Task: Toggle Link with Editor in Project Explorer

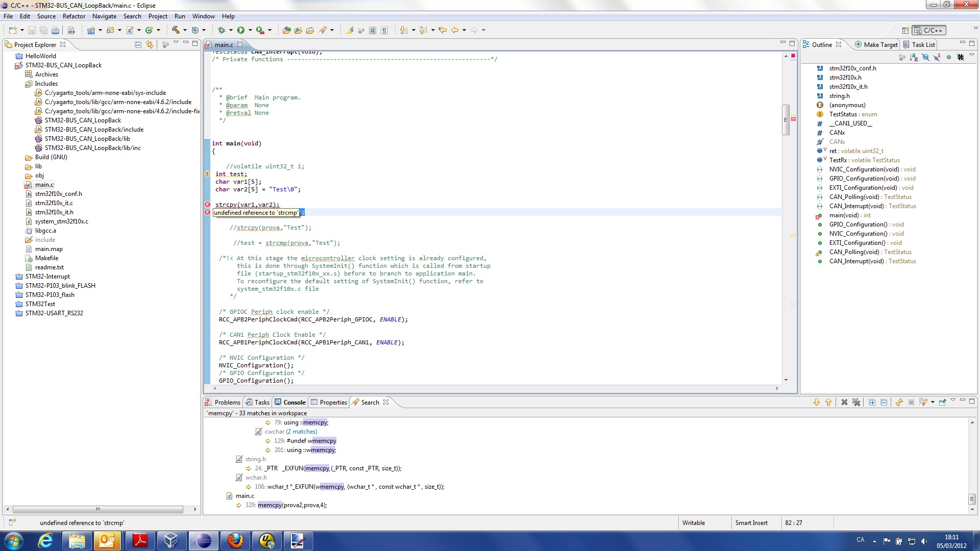Action: 150,44
